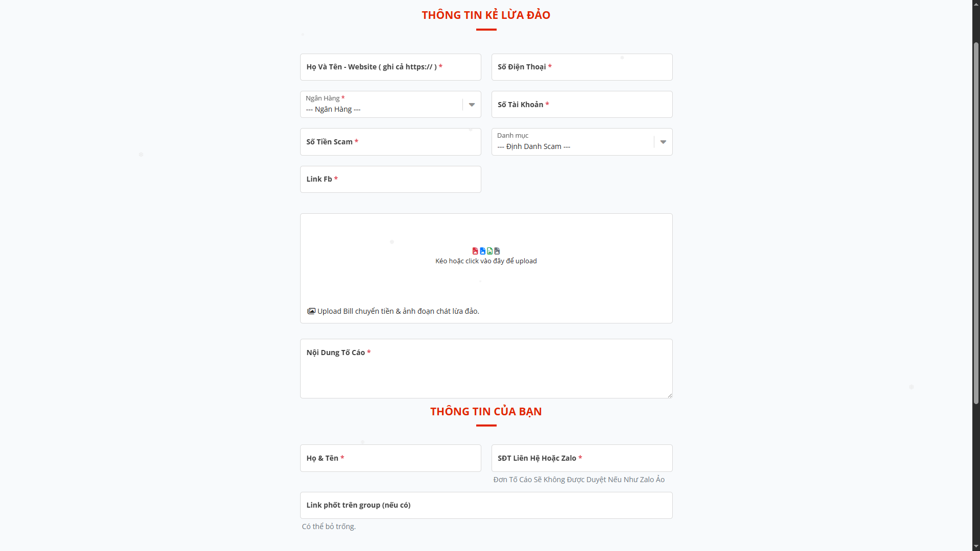The image size is (980, 551).
Task: Click the picture icon next to Upload Bill text
Action: [x=310, y=311]
